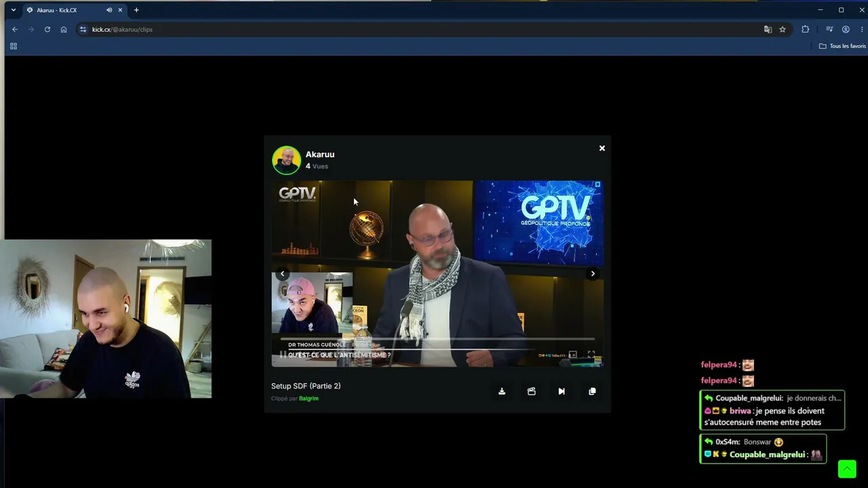Copy the clip link with the copy icon

pos(592,391)
